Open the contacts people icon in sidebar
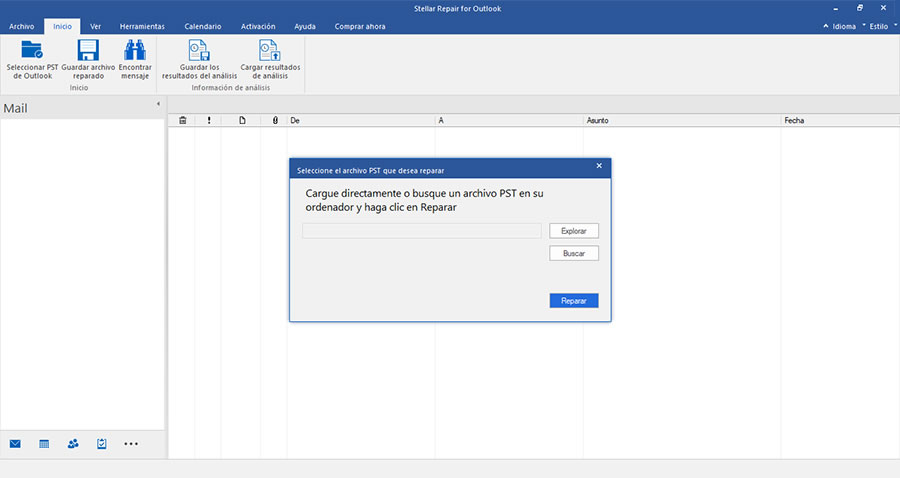900x478 pixels. [73, 444]
